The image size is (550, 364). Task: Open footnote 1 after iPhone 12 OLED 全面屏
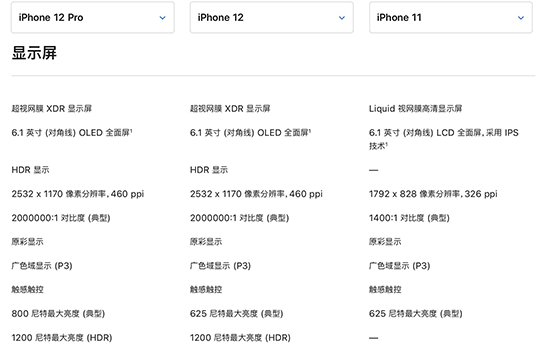coord(310,130)
